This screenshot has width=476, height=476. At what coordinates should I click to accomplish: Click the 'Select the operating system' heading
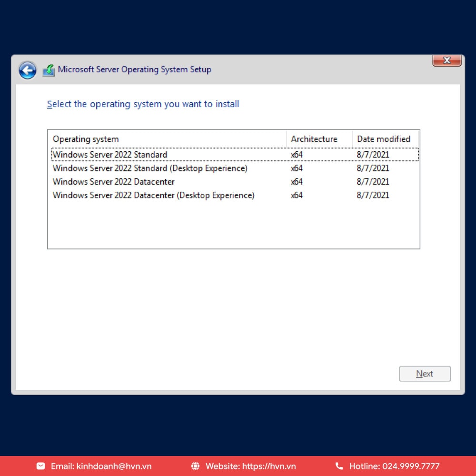[x=143, y=104]
